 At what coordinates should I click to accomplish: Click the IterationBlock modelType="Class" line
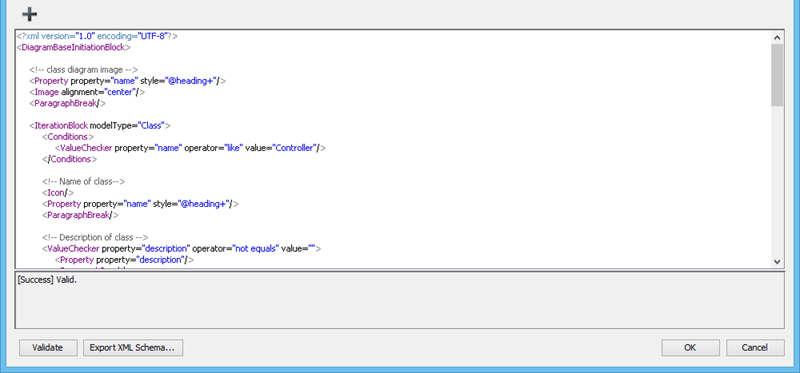tap(100, 126)
